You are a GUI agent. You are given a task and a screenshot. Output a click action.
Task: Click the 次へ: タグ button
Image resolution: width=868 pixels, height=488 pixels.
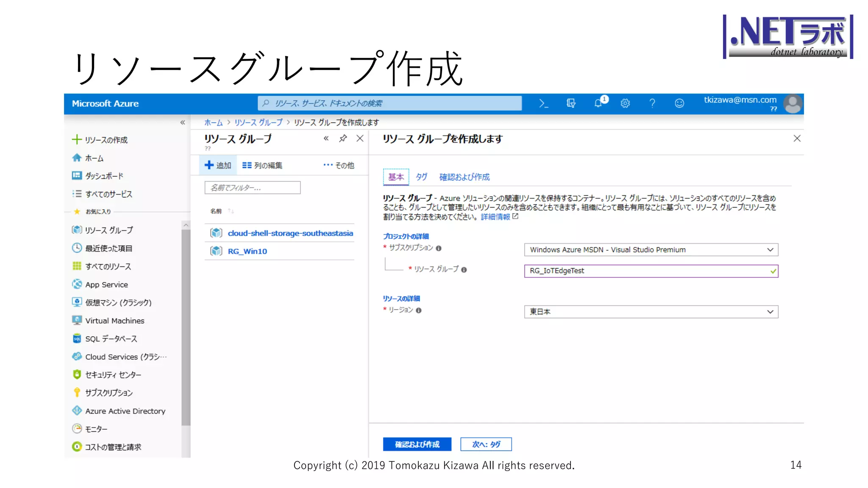(x=486, y=444)
